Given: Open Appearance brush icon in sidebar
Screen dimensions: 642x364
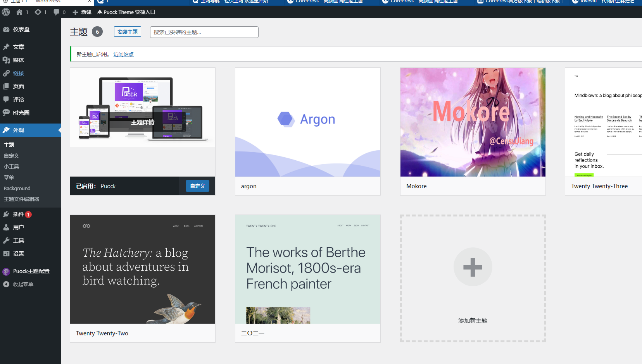Looking at the screenshot, I should (6, 130).
